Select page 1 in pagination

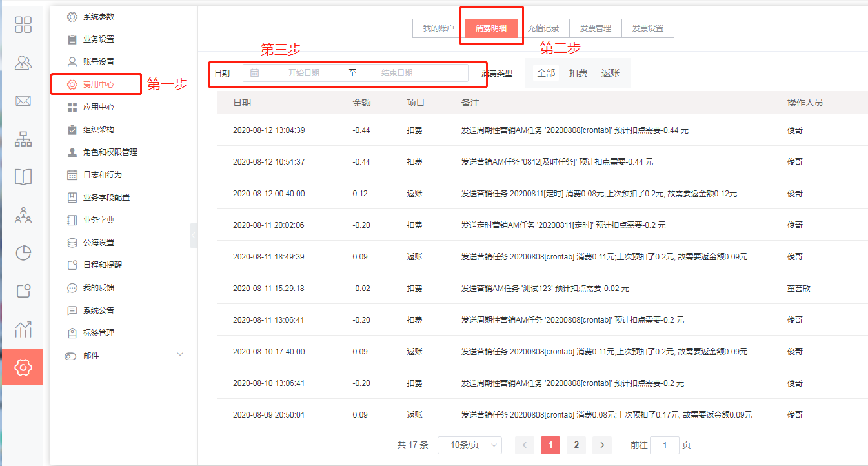point(550,445)
